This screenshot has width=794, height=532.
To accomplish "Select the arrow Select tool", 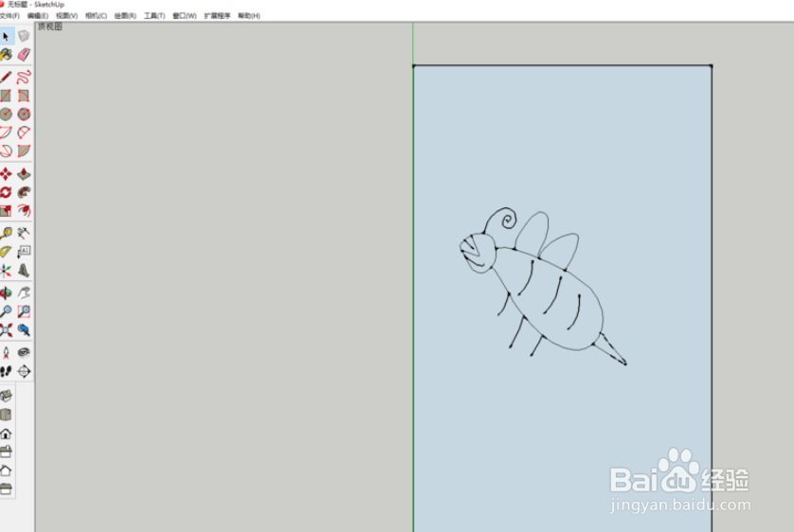I will click(x=6, y=36).
